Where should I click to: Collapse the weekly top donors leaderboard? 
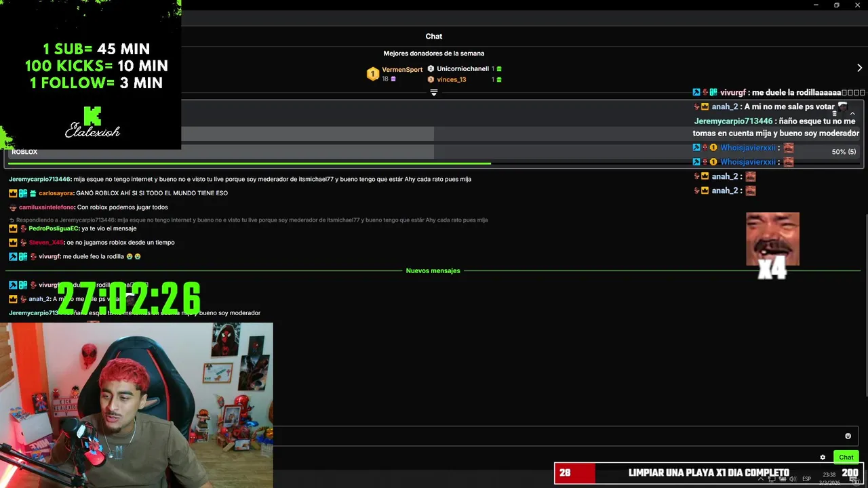pyautogui.click(x=434, y=93)
